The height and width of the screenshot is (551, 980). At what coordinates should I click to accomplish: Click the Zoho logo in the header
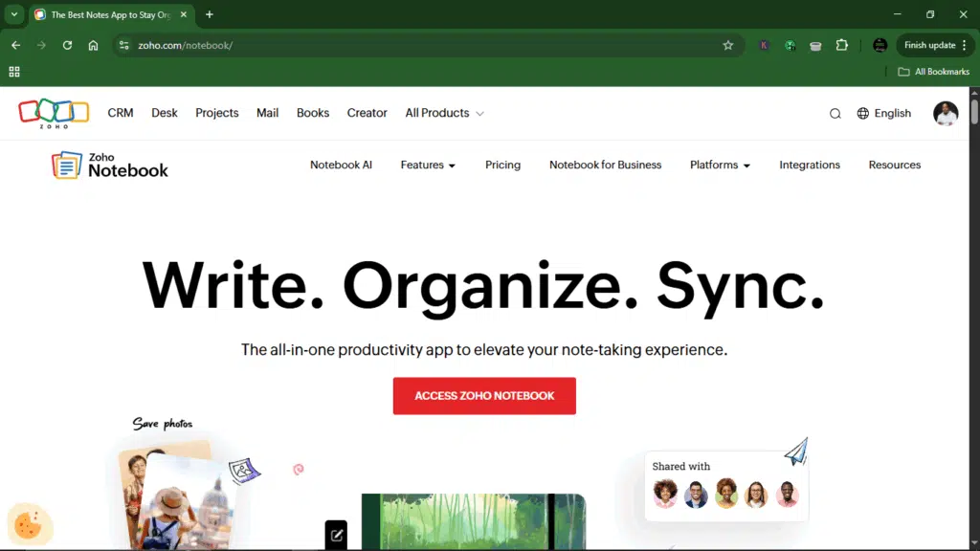coord(54,114)
